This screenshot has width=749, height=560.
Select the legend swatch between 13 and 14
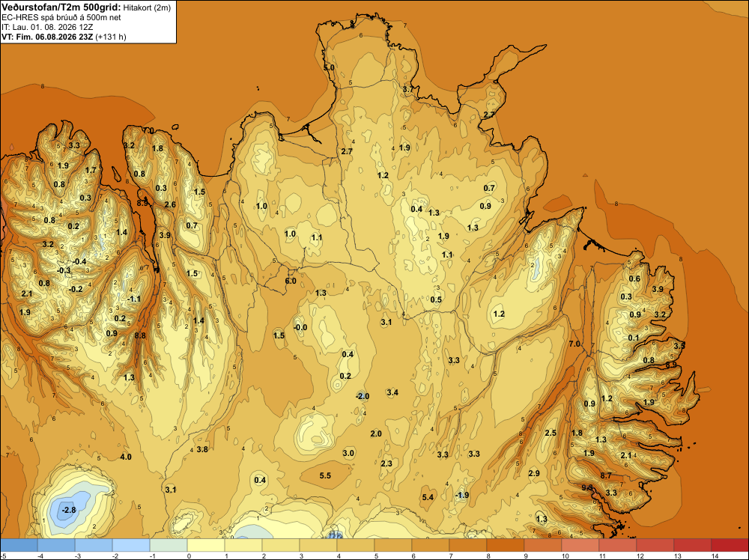pyautogui.click(x=693, y=545)
